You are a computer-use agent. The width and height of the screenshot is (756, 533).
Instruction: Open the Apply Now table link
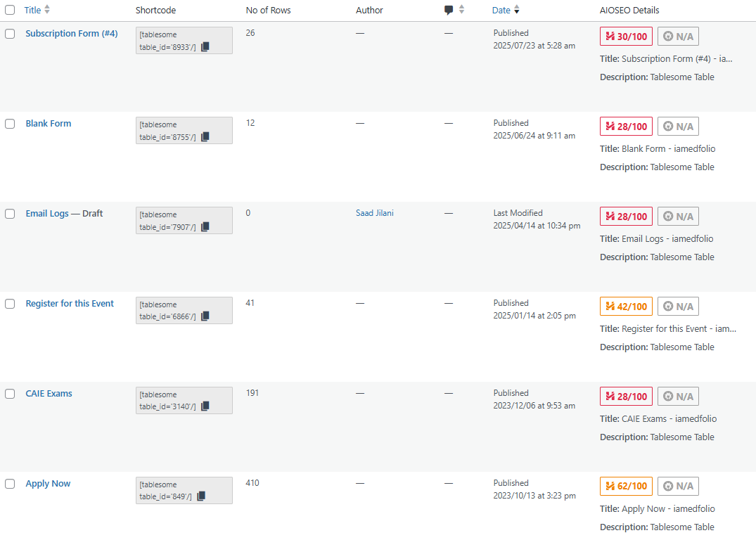click(x=48, y=484)
